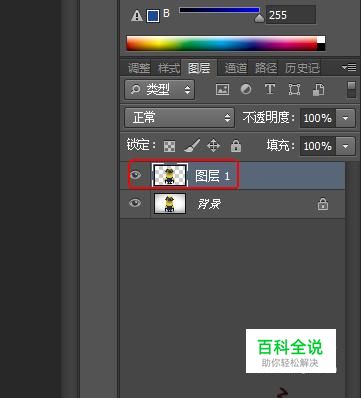Open the 正常 blend mode dropdown

coord(179,118)
